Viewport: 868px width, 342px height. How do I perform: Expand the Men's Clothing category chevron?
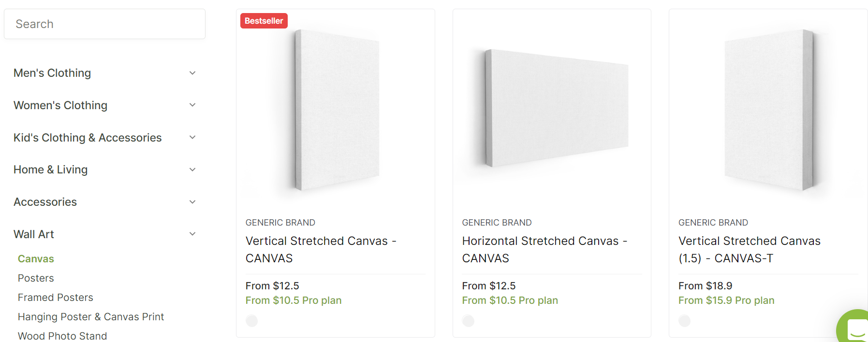[192, 72]
